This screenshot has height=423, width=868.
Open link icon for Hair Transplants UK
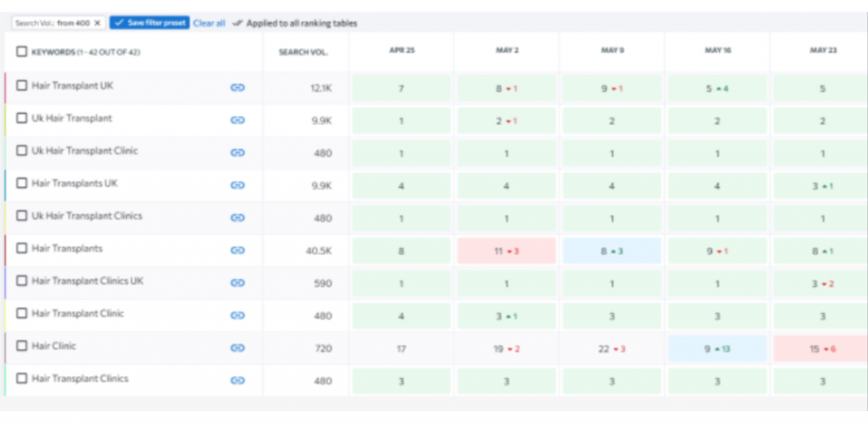(237, 185)
